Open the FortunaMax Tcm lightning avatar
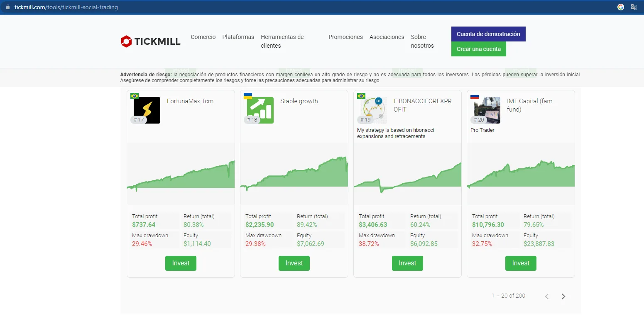The height and width of the screenshot is (323, 644). pyautogui.click(x=147, y=110)
